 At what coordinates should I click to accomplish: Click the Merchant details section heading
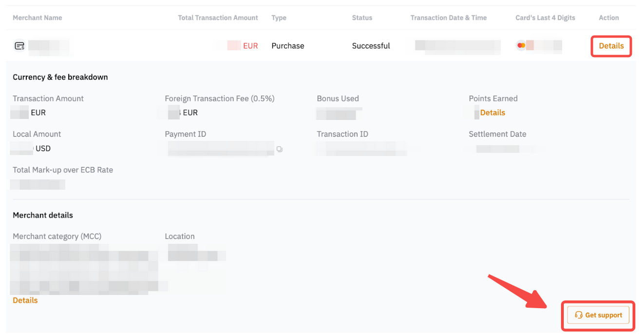pos(43,215)
